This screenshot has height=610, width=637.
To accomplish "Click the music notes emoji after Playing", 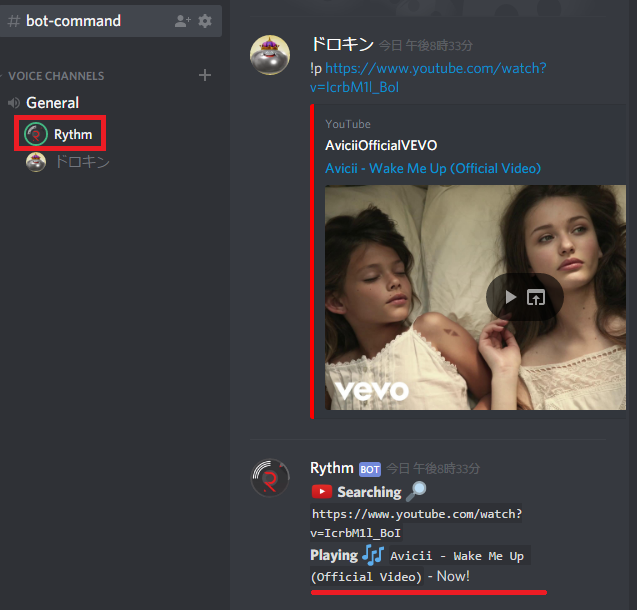I will pyautogui.click(x=373, y=555).
